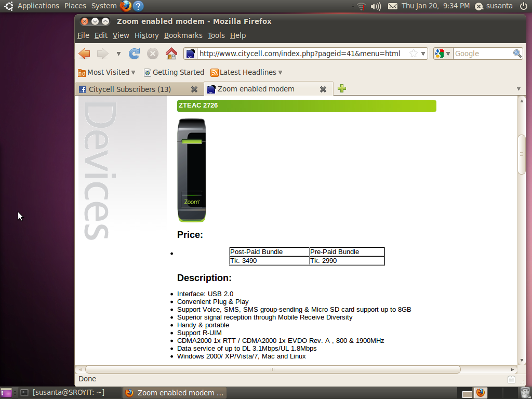Open the trash icon in bottom panel
532x399 pixels.
525,393
